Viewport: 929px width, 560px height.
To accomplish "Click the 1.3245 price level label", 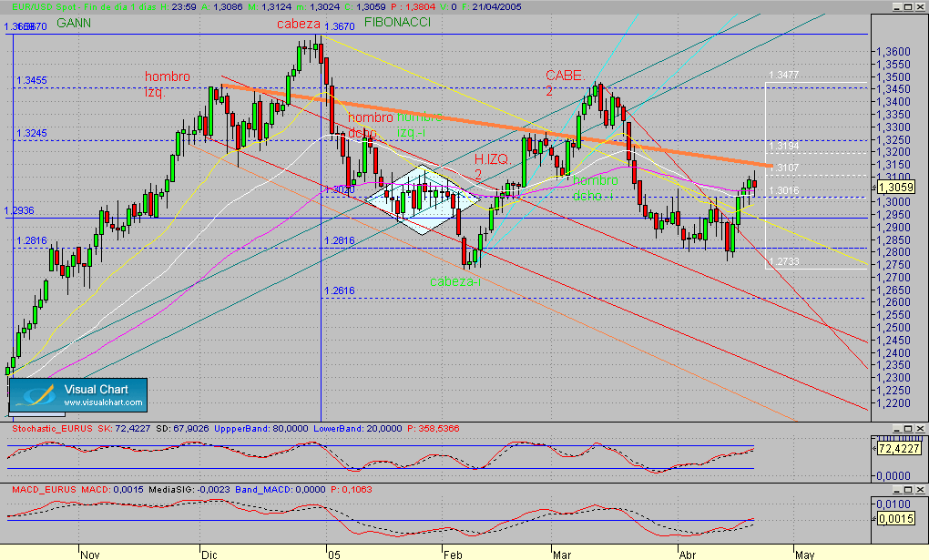I will click(31, 133).
